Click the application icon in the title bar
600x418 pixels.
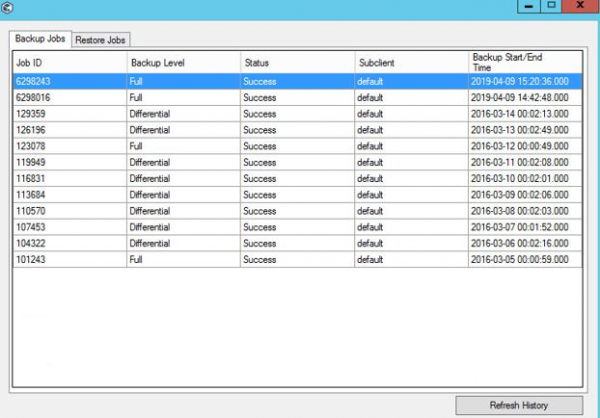click(x=8, y=8)
